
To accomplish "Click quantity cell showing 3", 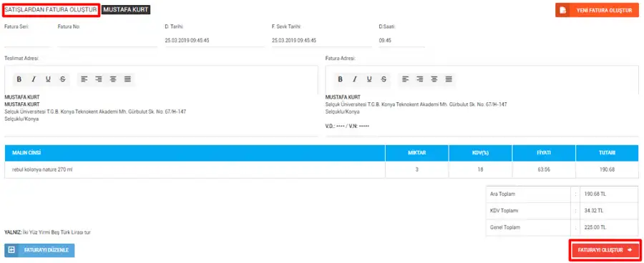I will (x=417, y=169).
